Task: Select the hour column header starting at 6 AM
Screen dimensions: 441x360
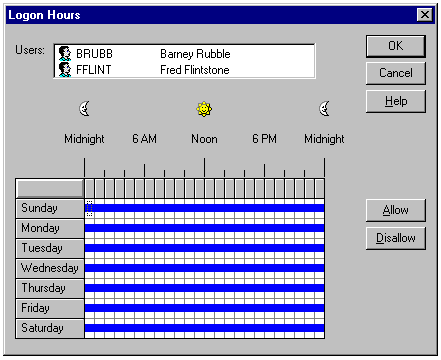Action: pyautogui.click(x=149, y=189)
